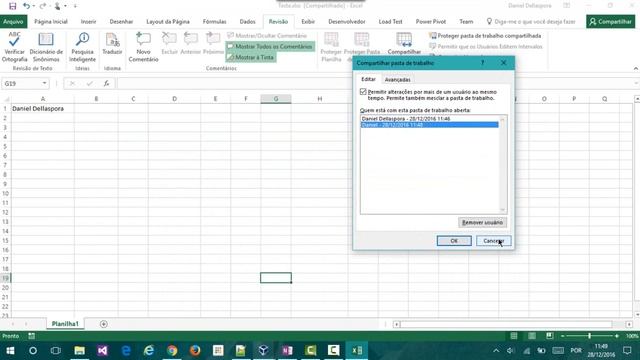The image size is (640, 360).
Task: Open the Avançadas tab in dialog
Action: point(398,80)
